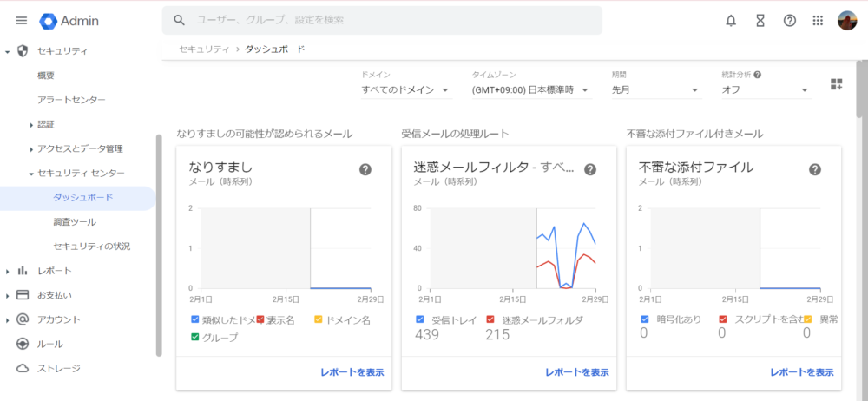
Task: Click help icon on 不審な添付ファイル card
Action: 815,169
